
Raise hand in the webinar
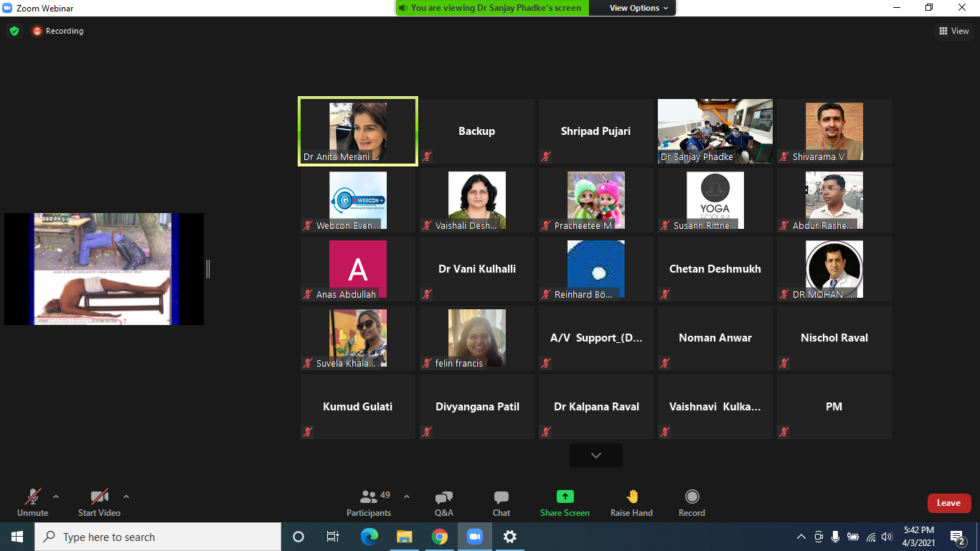pyautogui.click(x=631, y=503)
